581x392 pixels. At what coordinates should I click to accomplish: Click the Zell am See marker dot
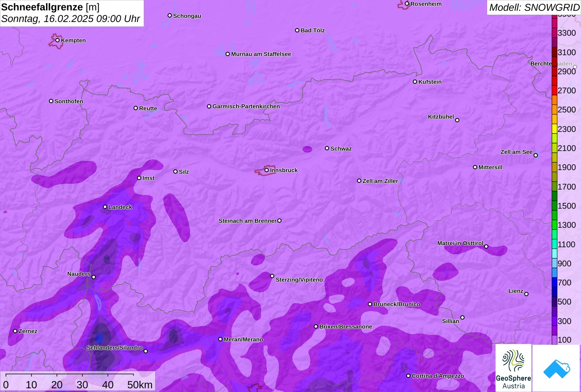pyautogui.click(x=536, y=156)
